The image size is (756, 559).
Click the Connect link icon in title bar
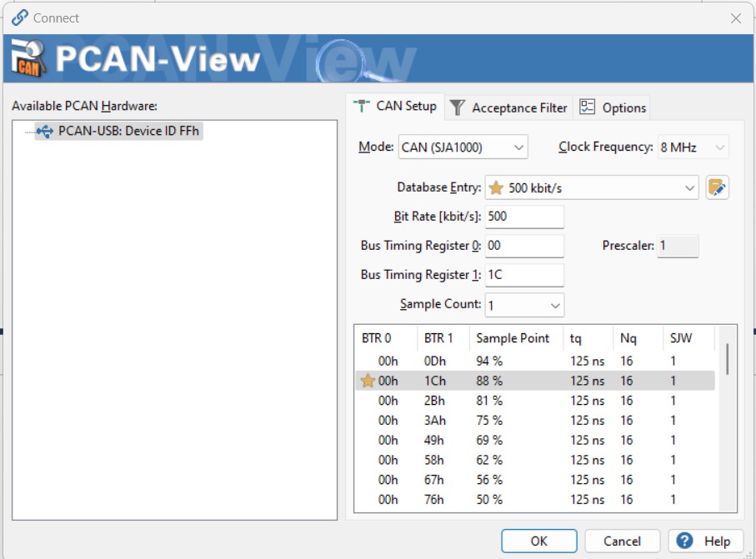point(20,17)
